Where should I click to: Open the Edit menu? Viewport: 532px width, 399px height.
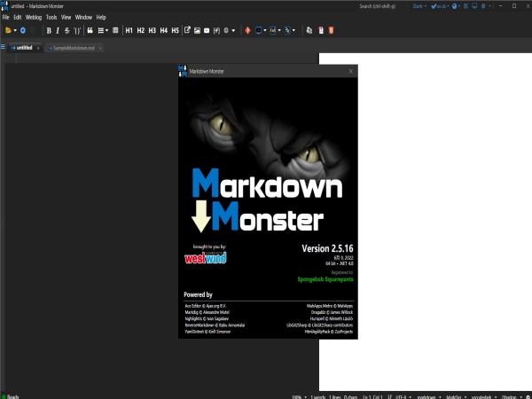pyautogui.click(x=18, y=18)
